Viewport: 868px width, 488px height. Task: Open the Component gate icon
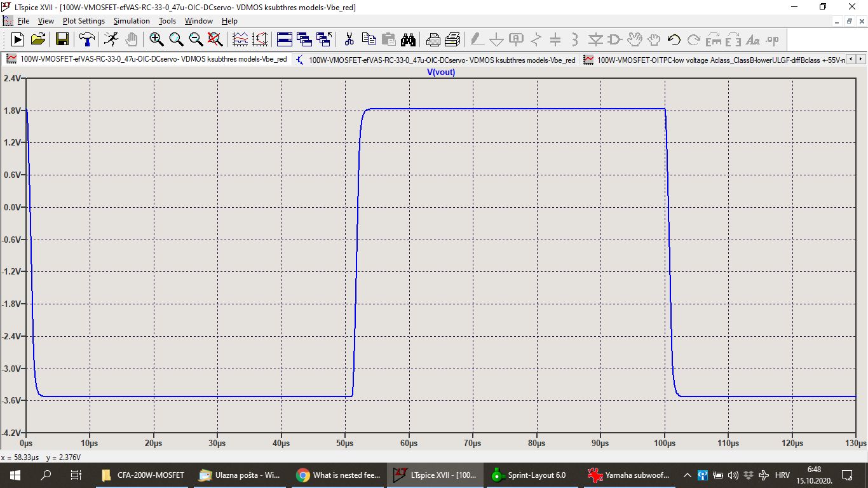coord(614,39)
